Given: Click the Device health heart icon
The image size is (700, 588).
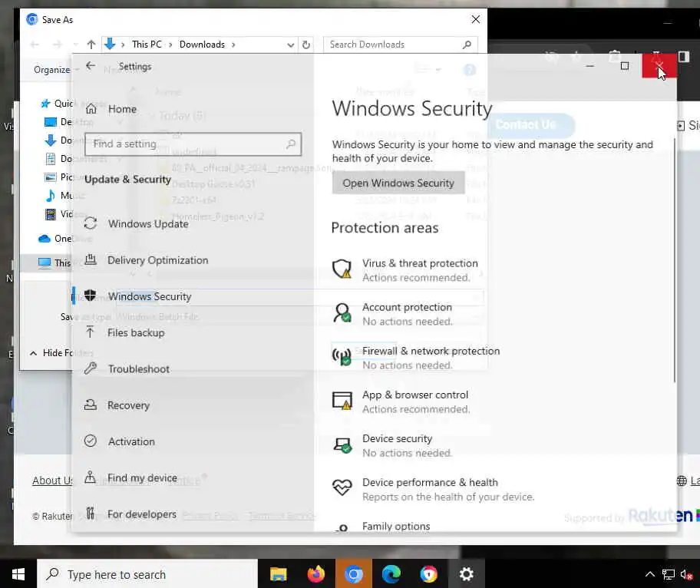Looking at the screenshot, I should [342, 487].
